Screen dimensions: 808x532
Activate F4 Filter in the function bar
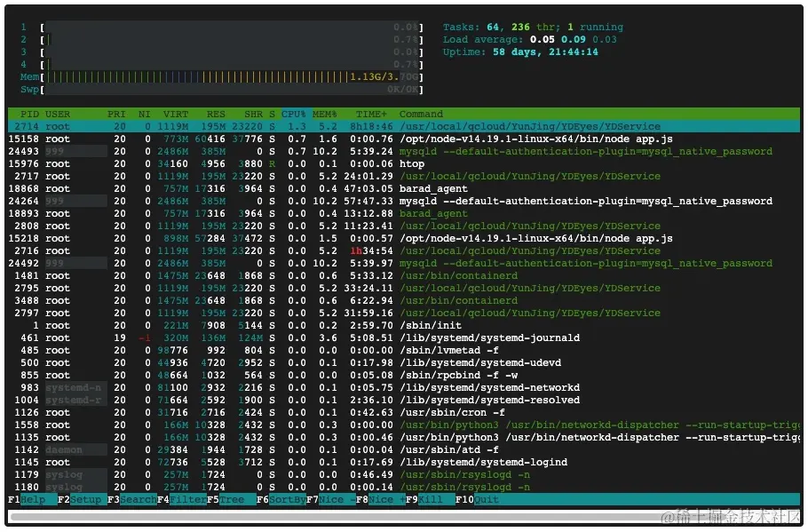181,499
